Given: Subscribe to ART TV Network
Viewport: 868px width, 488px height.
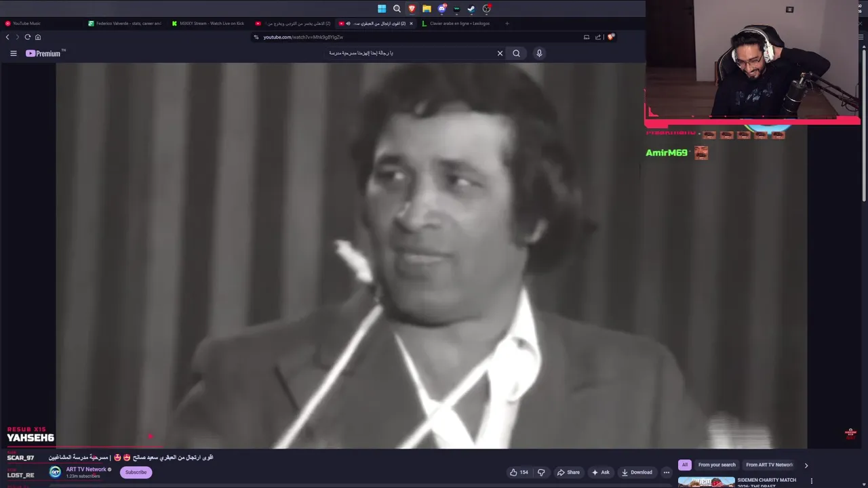Looking at the screenshot, I should [x=136, y=472].
